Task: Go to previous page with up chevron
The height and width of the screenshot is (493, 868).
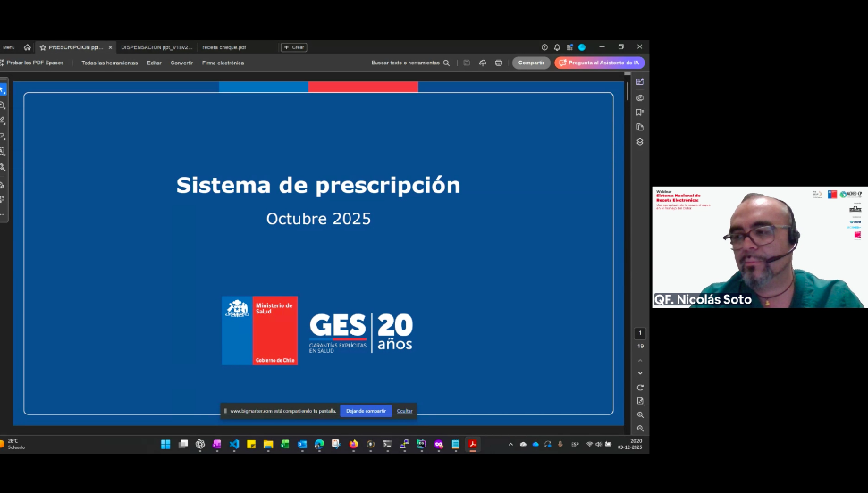Action: 640,360
